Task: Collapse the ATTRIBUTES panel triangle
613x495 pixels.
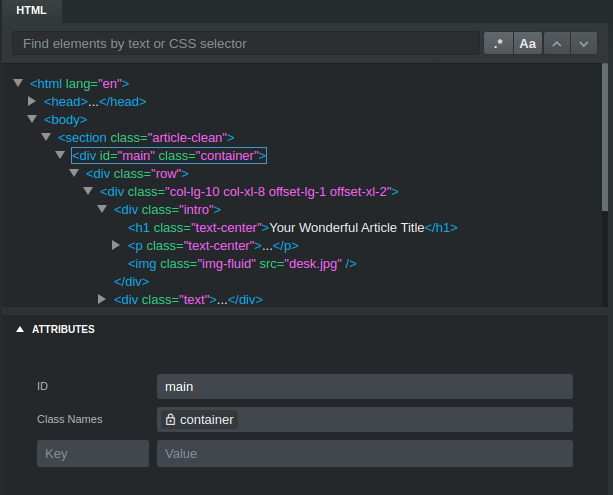Action: 19,329
